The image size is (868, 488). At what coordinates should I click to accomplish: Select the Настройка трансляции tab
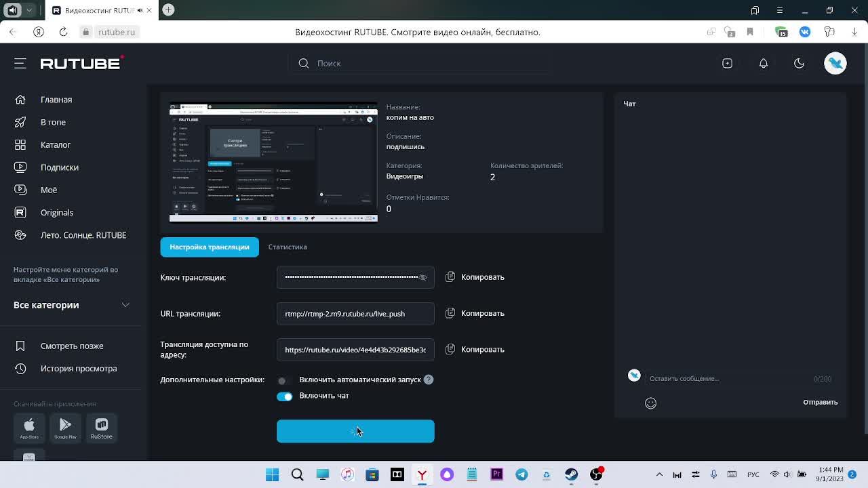[210, 247]
